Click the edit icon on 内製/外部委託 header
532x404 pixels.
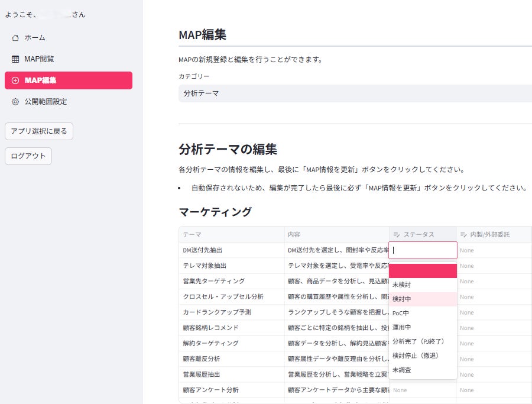(x=463, y=234)
